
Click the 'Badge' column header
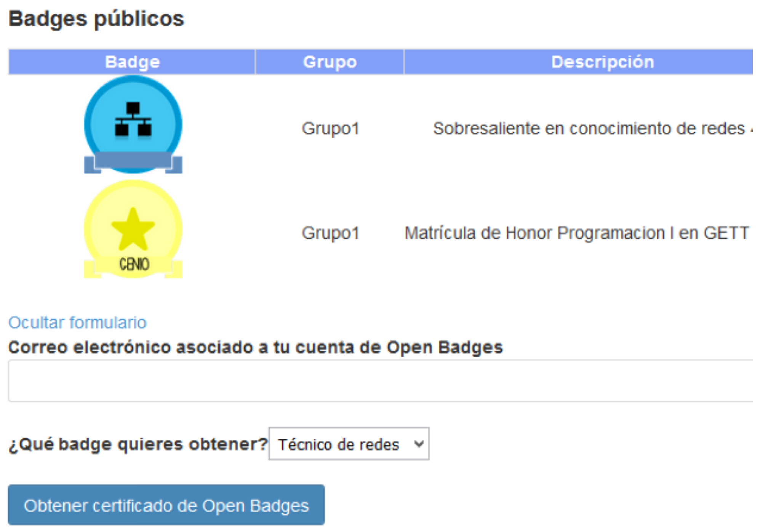coord(132,62)
